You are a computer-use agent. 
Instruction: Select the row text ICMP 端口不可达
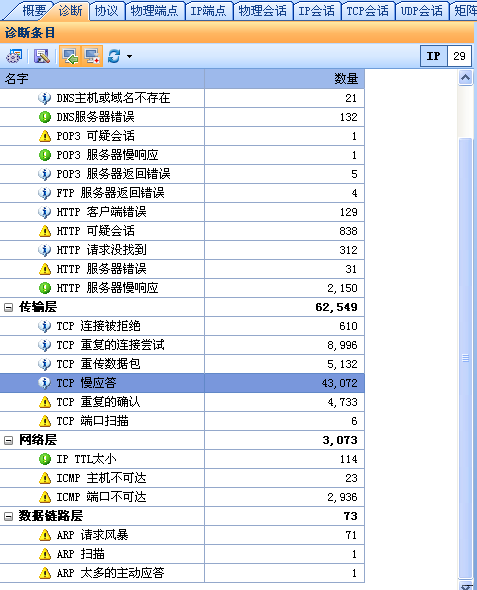[x=101, y=497]
